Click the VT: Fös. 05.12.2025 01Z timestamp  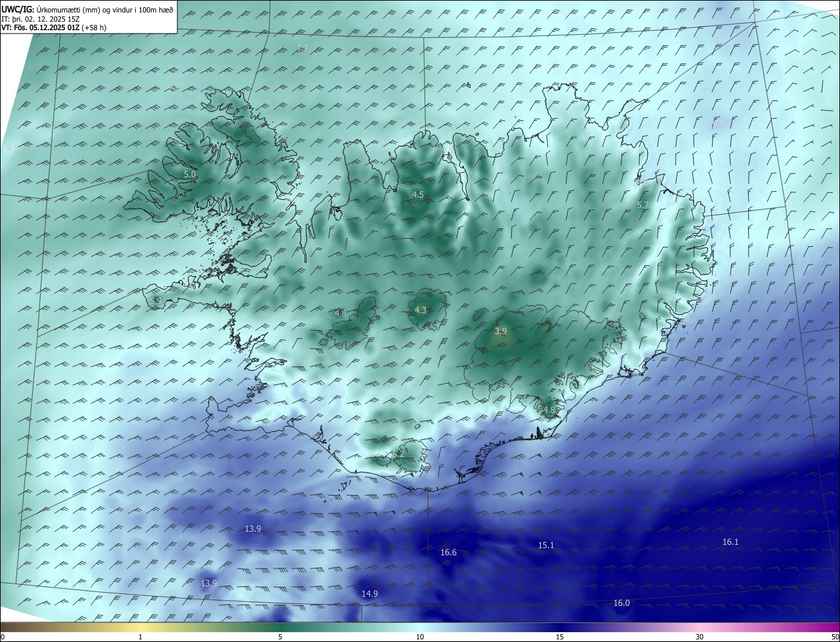click(41, 28)
